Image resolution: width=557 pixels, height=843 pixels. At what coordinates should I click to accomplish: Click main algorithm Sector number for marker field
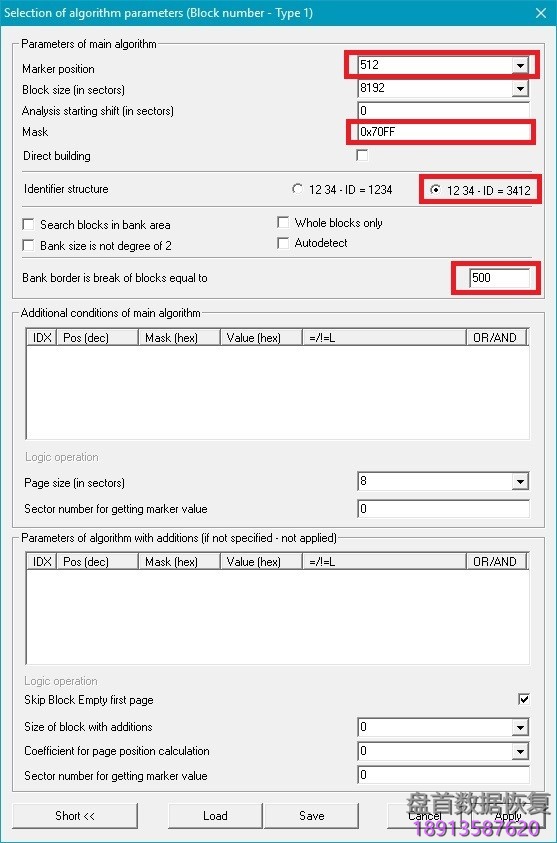point(443,509)
